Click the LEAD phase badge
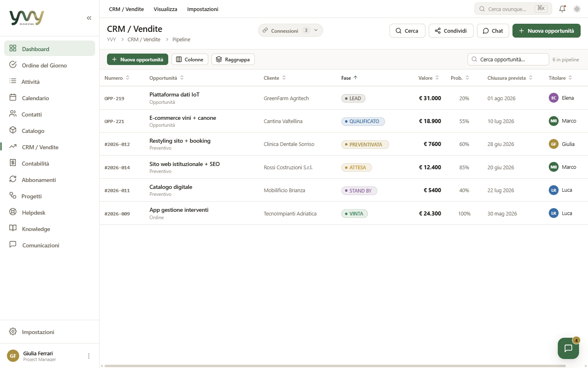The image size is (588, 368). click(x=353, y=98)
